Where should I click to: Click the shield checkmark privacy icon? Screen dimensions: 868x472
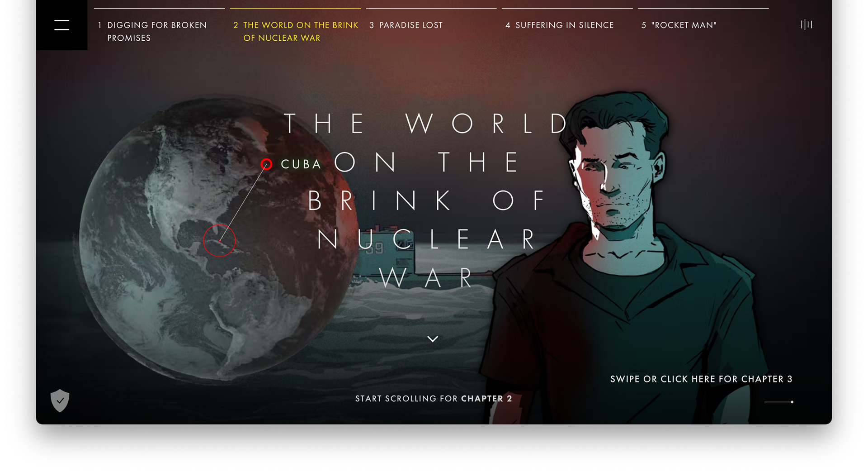[x=60, y=400]
